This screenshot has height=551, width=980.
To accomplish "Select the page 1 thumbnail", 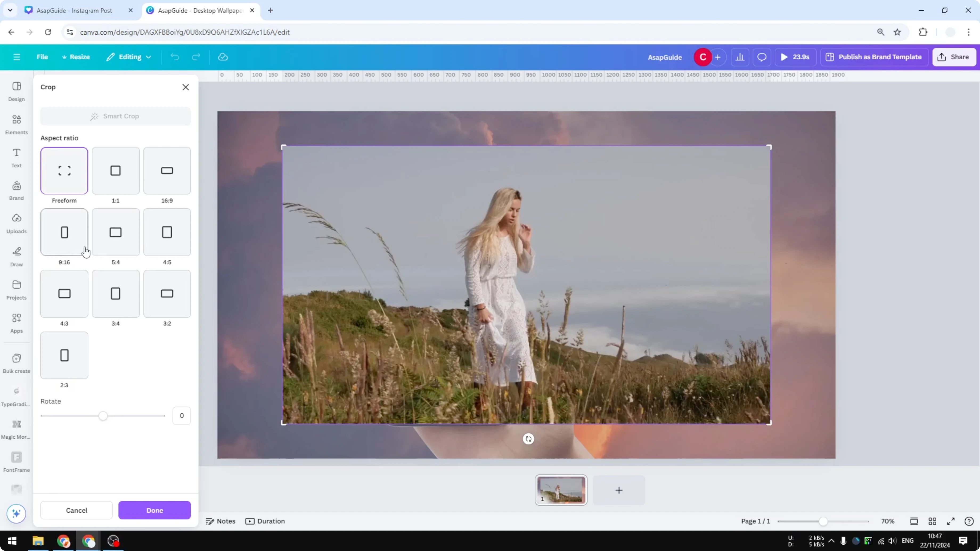I will (561, 490).
